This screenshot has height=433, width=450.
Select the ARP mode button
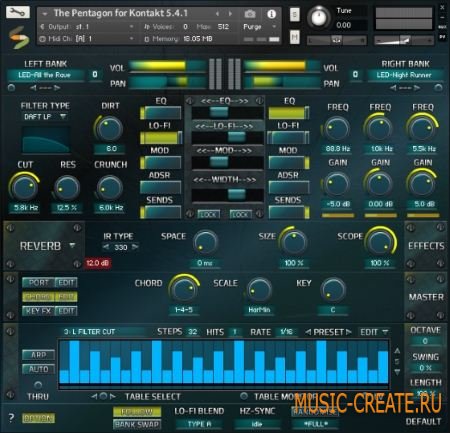(39, 355)
